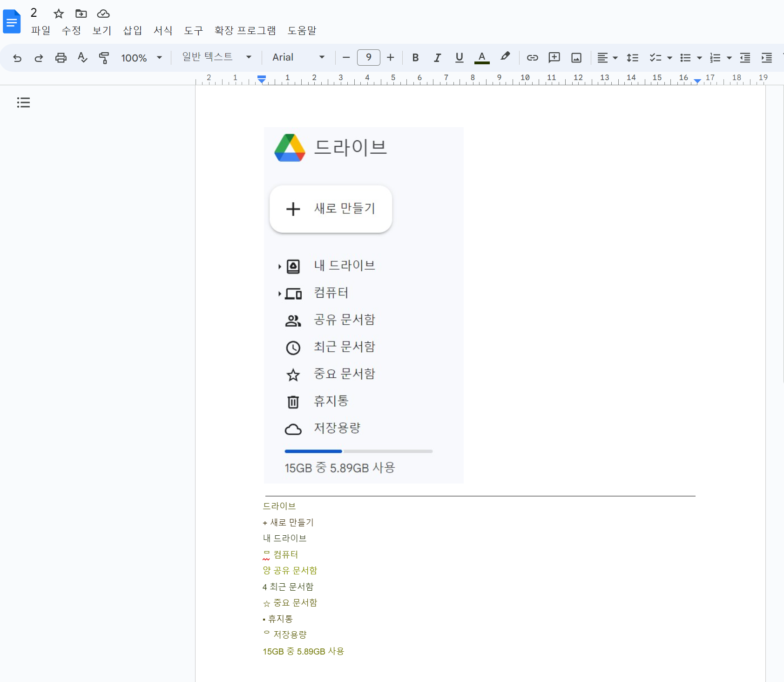Select the paint format tool

coord(103,57)
